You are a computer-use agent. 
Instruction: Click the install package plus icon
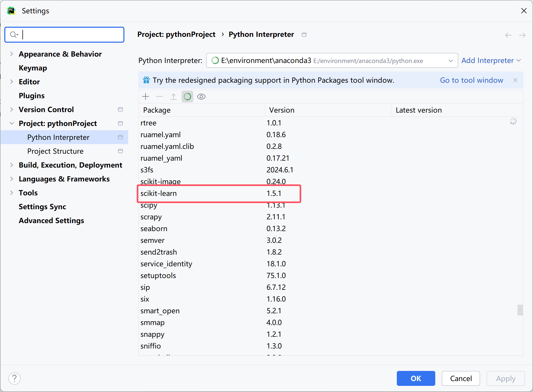[146, 97]
